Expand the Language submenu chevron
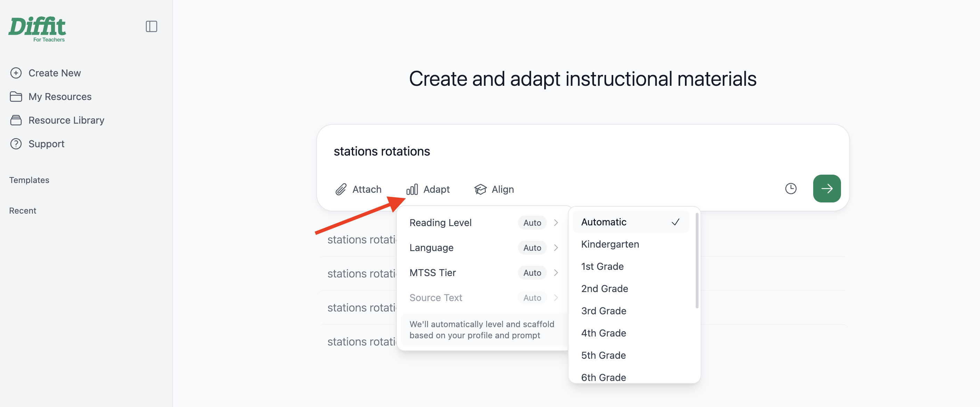This screenshot has height=407, width=980. (556, 248)
